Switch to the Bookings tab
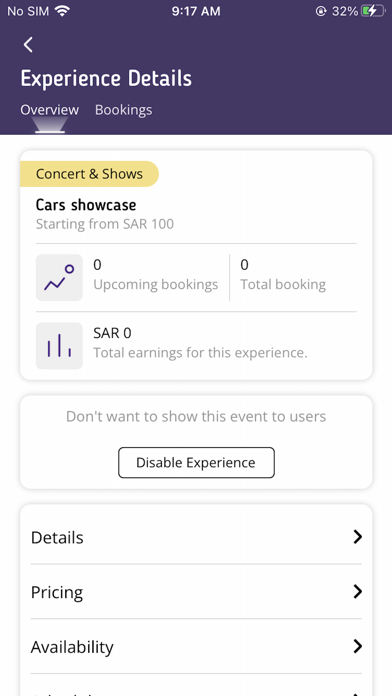Image resolution: width=392 pixels, height=696 pixels. click(123, 110)
